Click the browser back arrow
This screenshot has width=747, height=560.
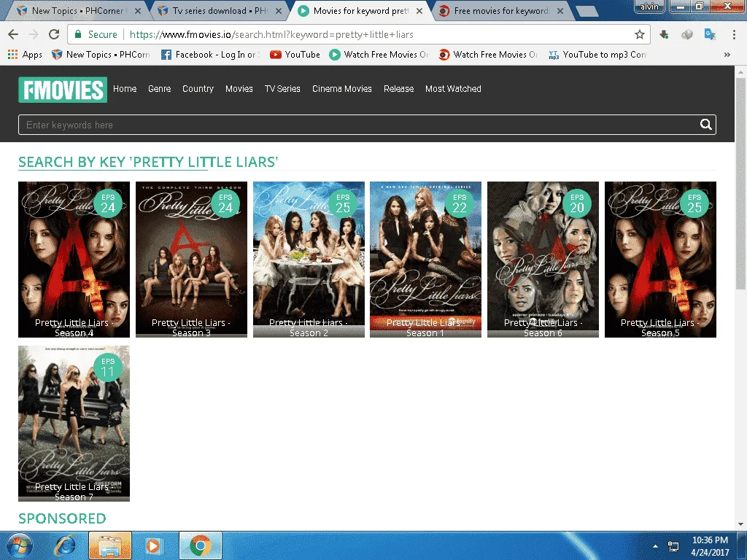[13, 34]
